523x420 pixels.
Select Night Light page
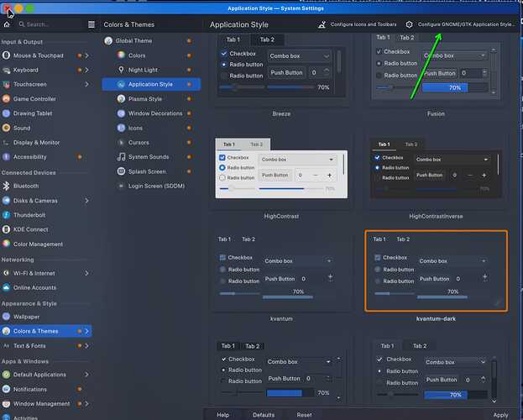(151, 70)
